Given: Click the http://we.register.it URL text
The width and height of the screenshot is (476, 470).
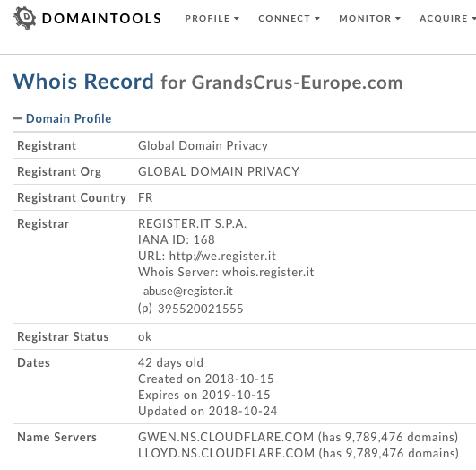Looking at the screenshot, I should 222,257.
